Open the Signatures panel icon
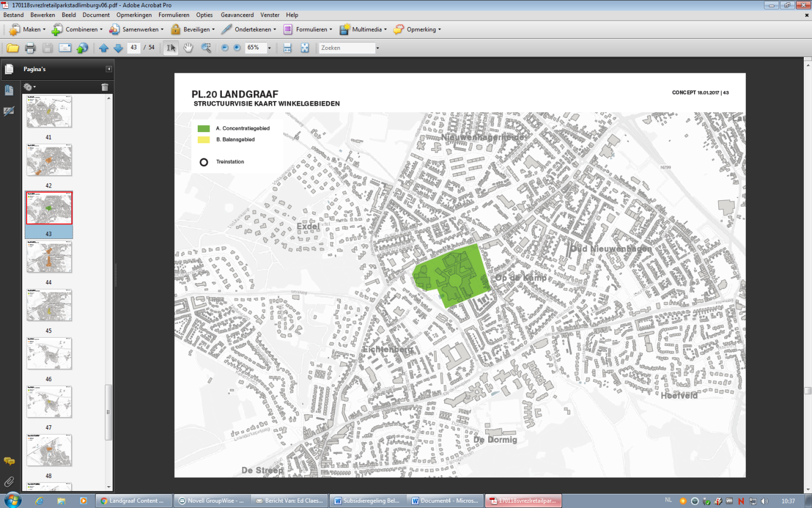Screen dimensions: 812x508 [x=9, y=111]
